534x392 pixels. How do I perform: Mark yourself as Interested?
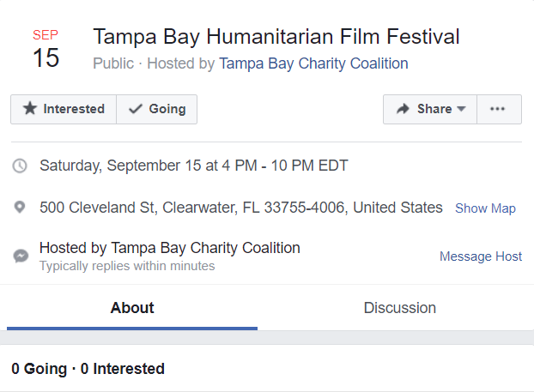(64, 109)
